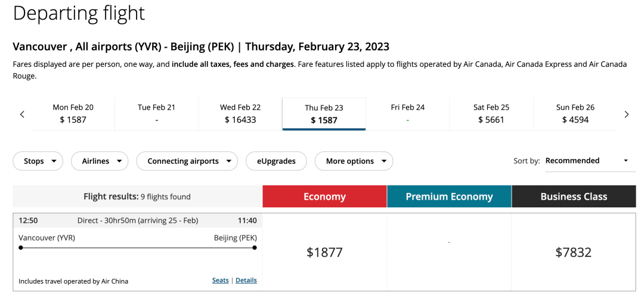Click the Business Class column header

[574, 197]
